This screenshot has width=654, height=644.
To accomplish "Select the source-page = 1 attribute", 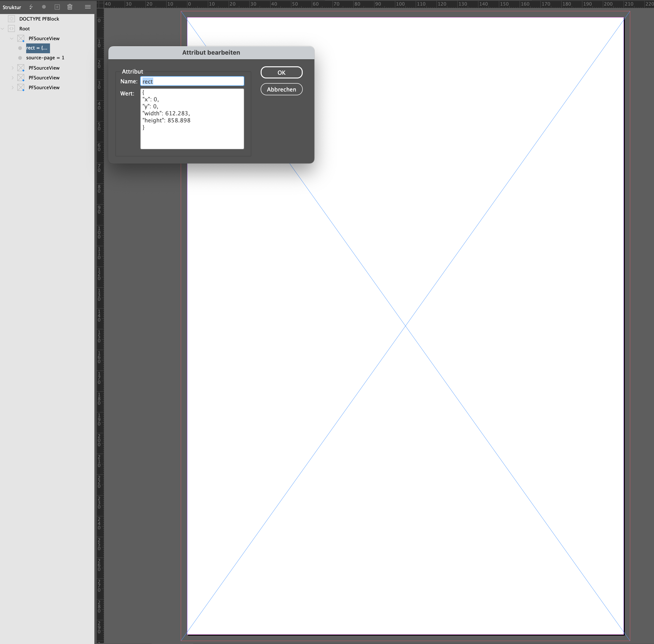I will [45, 58].
